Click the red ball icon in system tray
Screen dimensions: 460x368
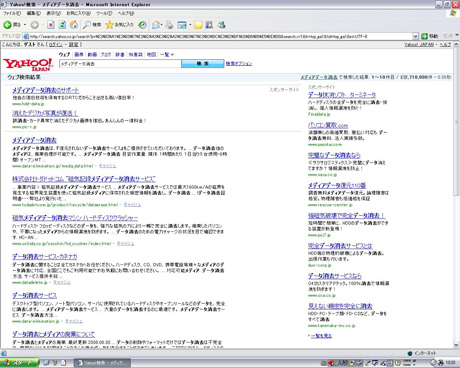(331, 363)
